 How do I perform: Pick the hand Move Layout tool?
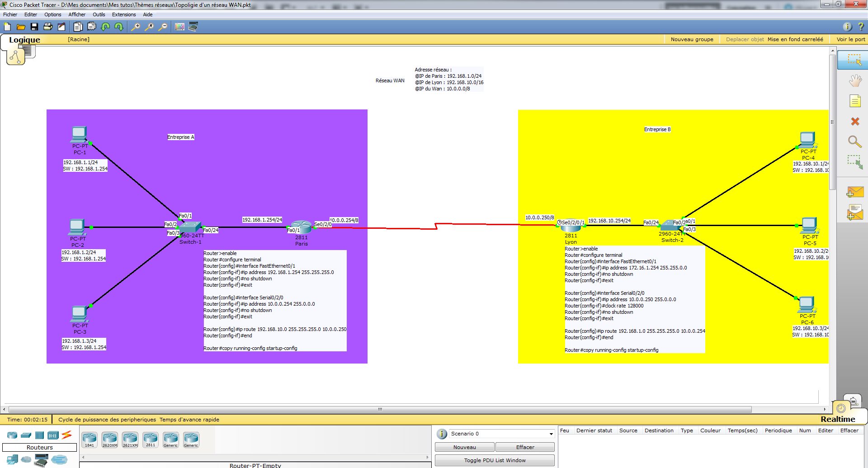click(855, 81)
